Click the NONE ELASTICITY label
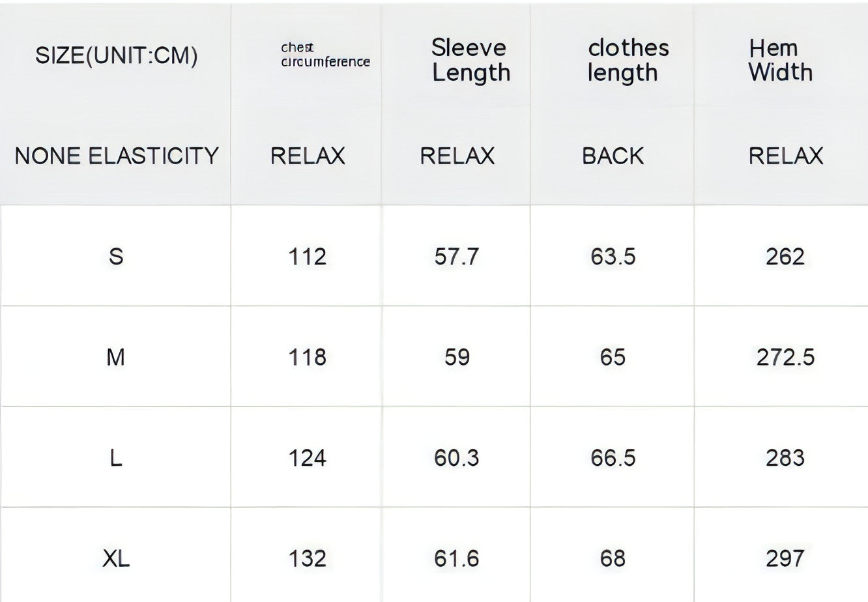The height and width of the screenshot is (602, 868). tap(116, 156)
